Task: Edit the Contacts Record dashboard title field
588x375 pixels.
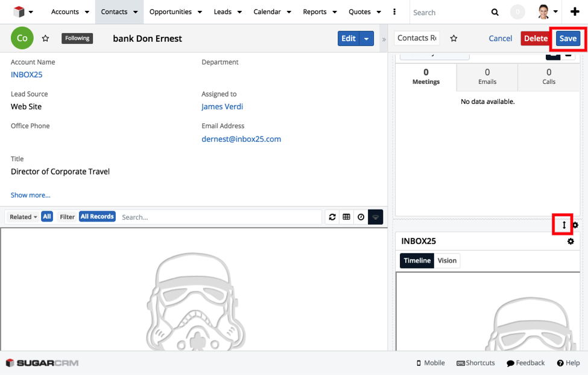Action: (x=417, y=38)
